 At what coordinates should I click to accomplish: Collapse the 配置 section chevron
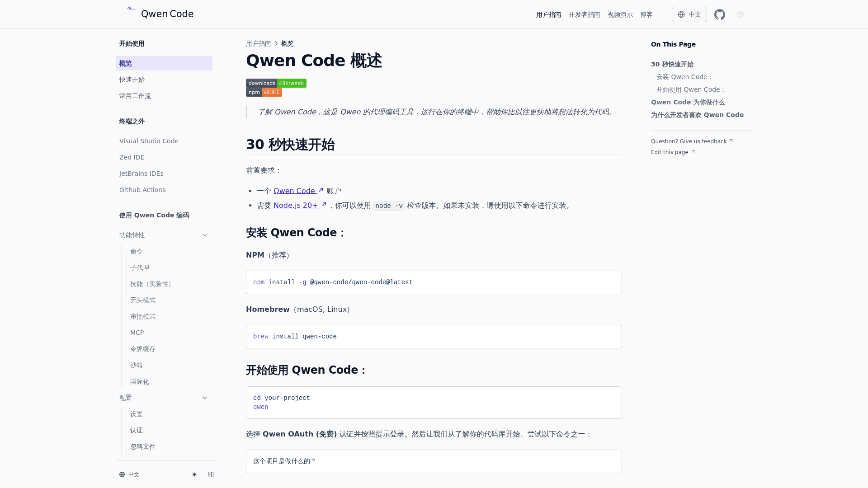click(x=205, y=398)
